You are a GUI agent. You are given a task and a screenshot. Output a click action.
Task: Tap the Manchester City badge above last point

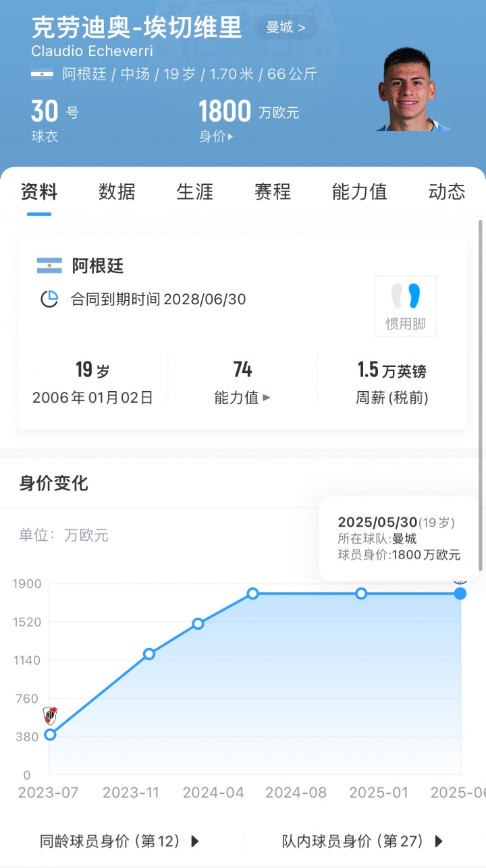[x=460, y=579]
